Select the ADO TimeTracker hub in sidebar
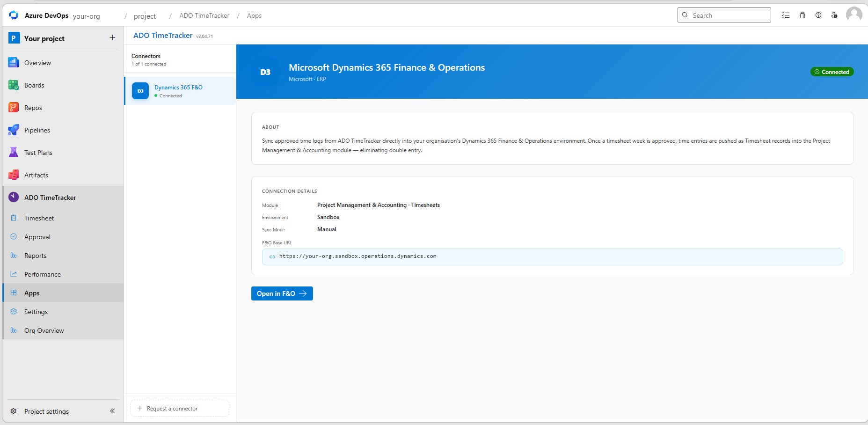 pyautogui.click(x=63, y=198)
